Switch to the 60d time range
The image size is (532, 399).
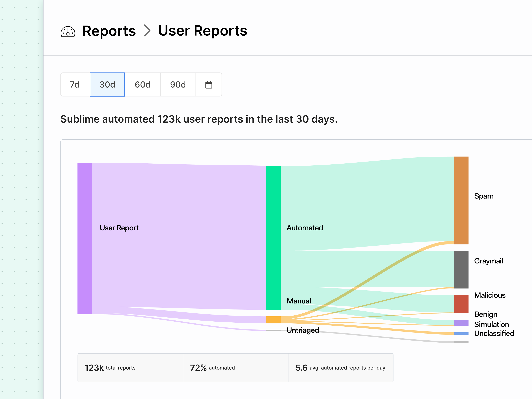point(142,85)
